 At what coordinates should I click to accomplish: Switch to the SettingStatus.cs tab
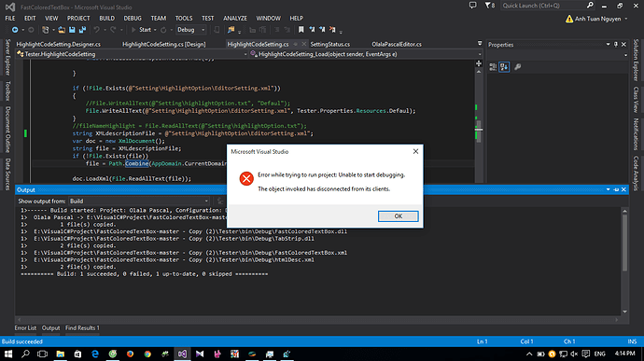tap(329, 44)
